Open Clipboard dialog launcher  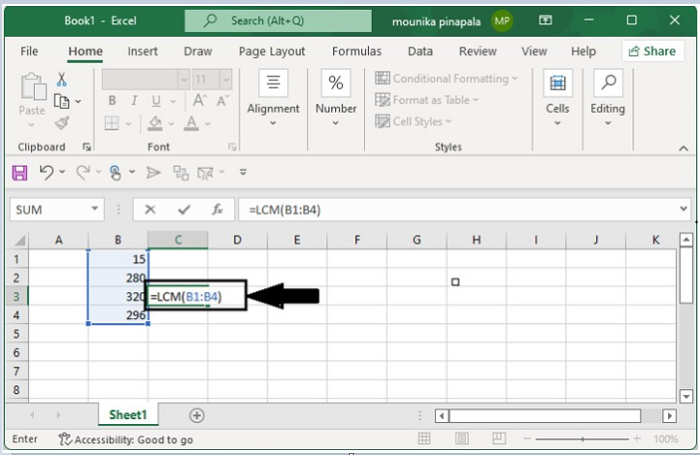pyautogui.click(x=87, y=147)
